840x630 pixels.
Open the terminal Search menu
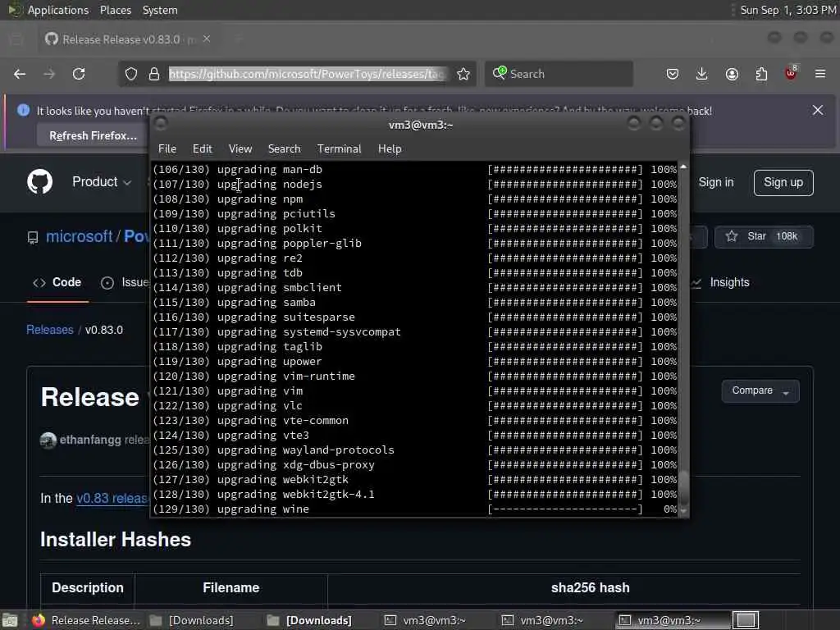[x=284, y=149]
